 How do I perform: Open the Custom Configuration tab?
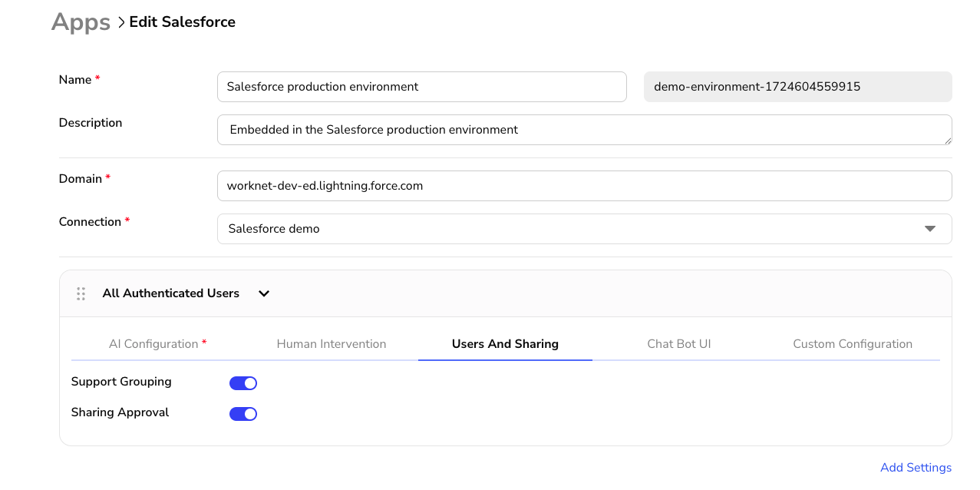tap(853, 344)
